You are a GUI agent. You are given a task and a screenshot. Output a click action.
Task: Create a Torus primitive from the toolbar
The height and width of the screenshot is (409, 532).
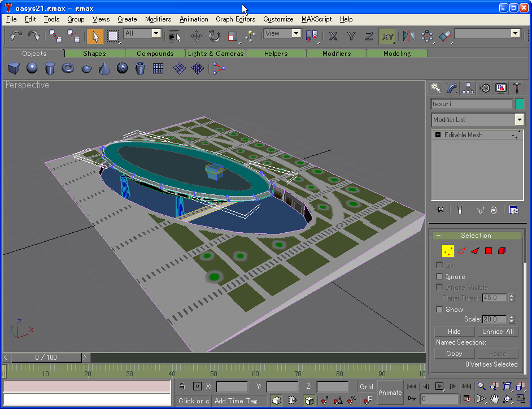pos(68,68)
